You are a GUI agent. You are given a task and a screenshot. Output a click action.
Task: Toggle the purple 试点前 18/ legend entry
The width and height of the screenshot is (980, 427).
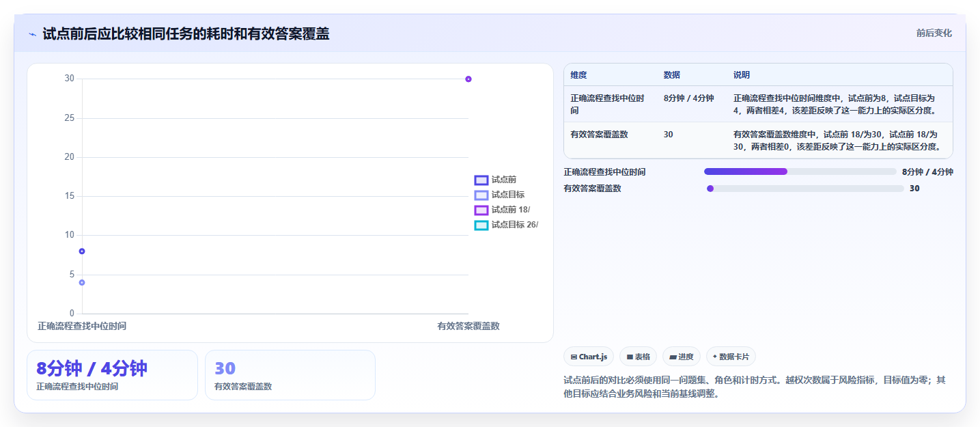coord(503,210)
